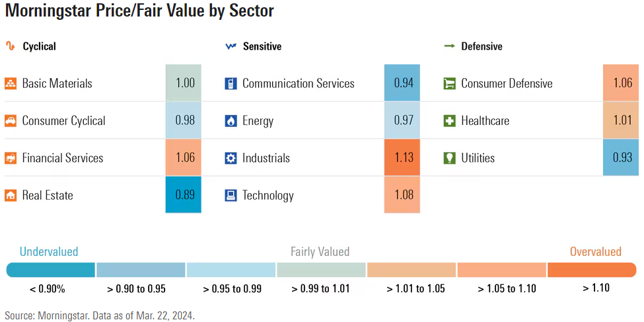
Task: Click the Consumer Defensive cart icon
Action: pyautogui.click(x=449, y=84)
